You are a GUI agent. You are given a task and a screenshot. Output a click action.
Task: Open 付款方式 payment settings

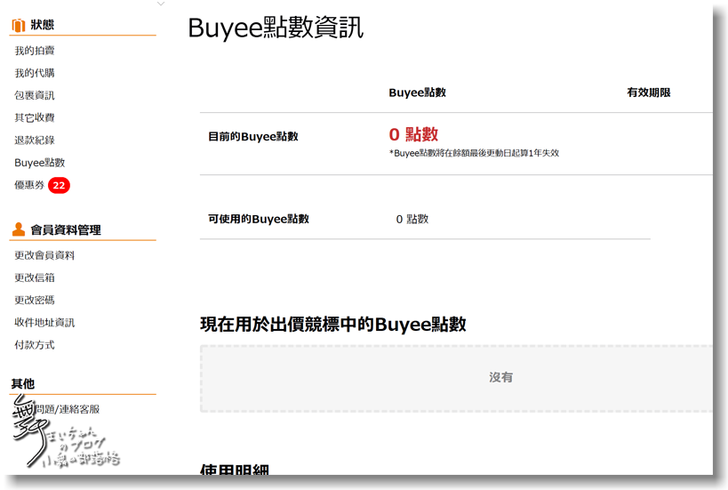(x=34, y=345)
